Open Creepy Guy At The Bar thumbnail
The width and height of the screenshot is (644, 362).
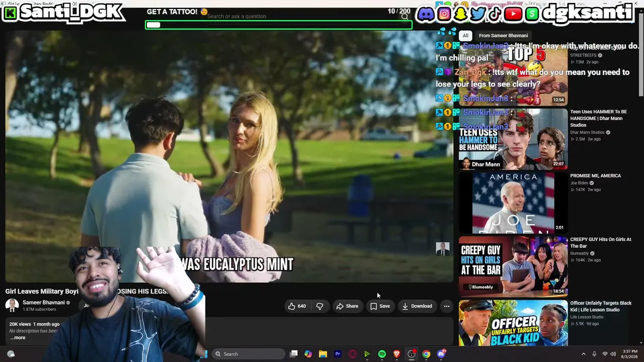513,266
